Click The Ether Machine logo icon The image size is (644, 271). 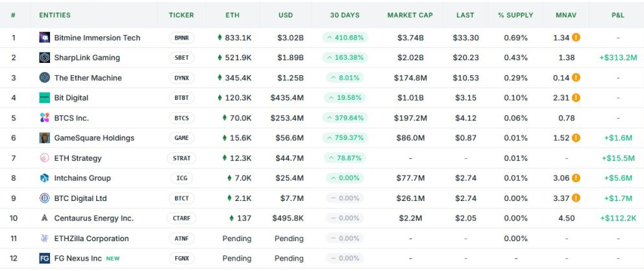pos(44,78)
